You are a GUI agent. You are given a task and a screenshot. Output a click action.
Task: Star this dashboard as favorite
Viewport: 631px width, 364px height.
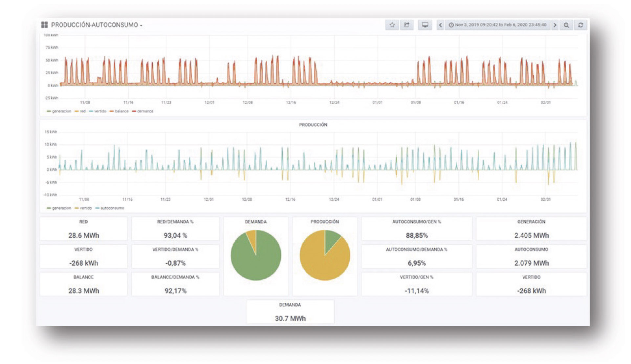click(392, 25)
